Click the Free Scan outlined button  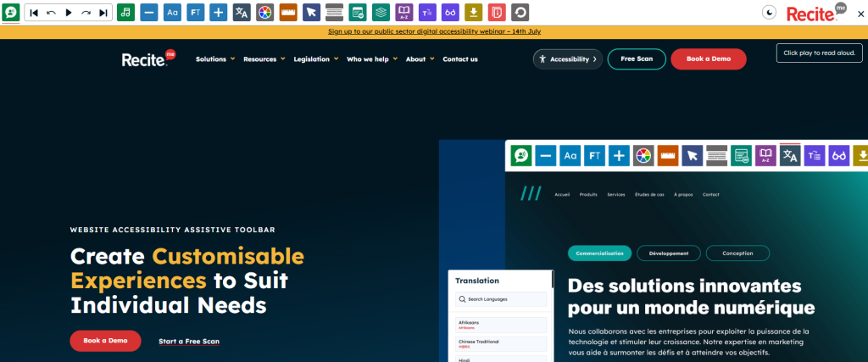pos(637,59)
